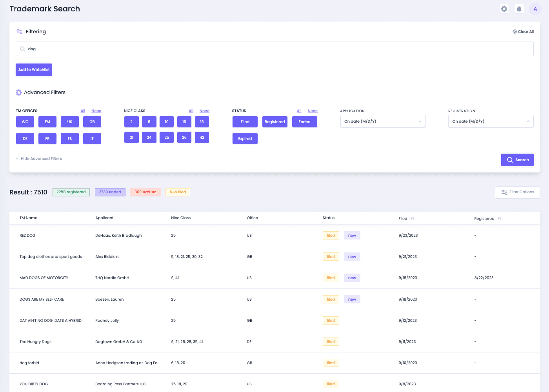Screen dimensions: 549x392
Task: Filter by 3739 ended badge
Action: coord(110,192)
